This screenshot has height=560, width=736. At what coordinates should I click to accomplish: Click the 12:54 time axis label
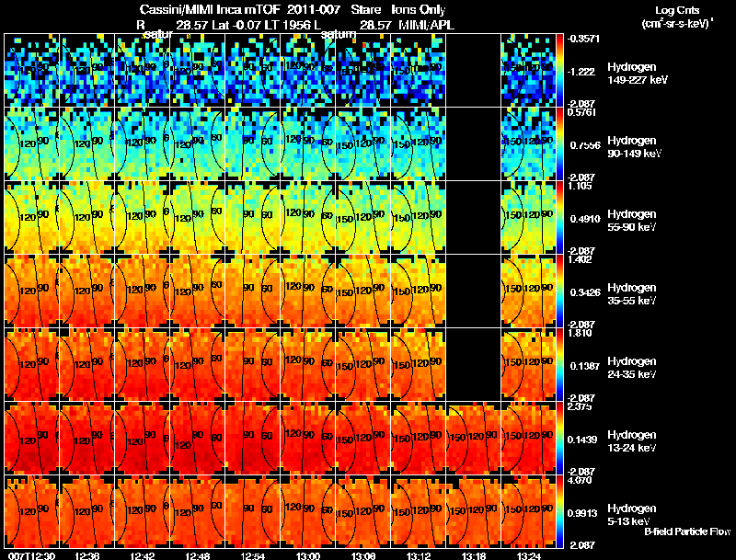tap(253, 555)
